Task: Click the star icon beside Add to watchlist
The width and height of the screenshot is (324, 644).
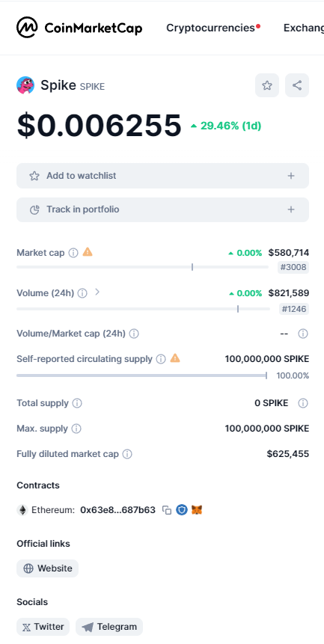Action: (x=34, y=176)
